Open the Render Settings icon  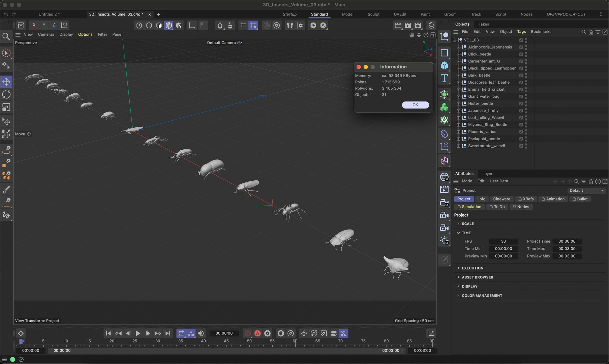[418, 25]
